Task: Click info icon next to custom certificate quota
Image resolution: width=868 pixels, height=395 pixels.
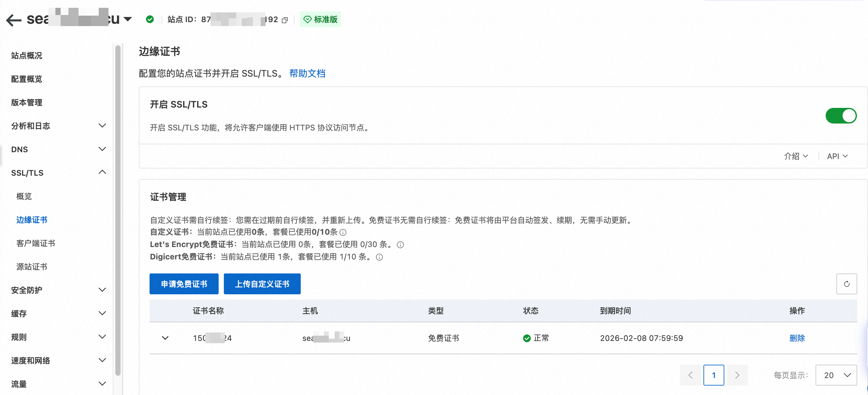Action: 343,232
